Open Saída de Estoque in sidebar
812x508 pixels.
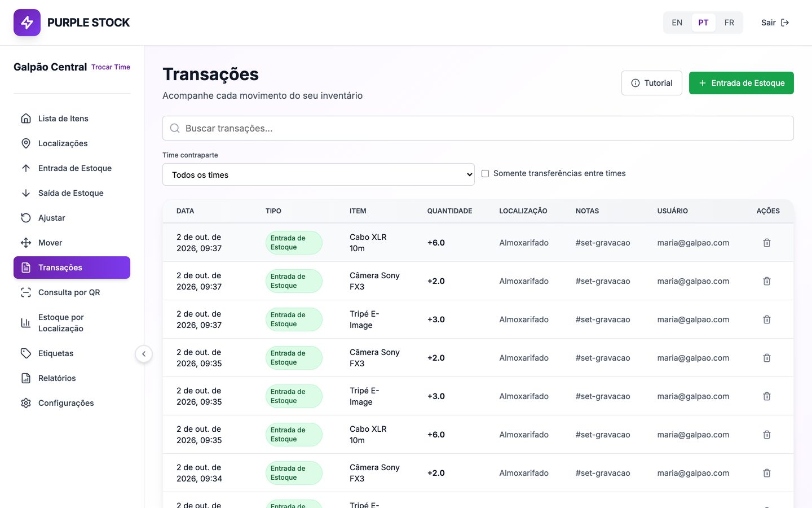pyautogui.click(x=72, y=193)
